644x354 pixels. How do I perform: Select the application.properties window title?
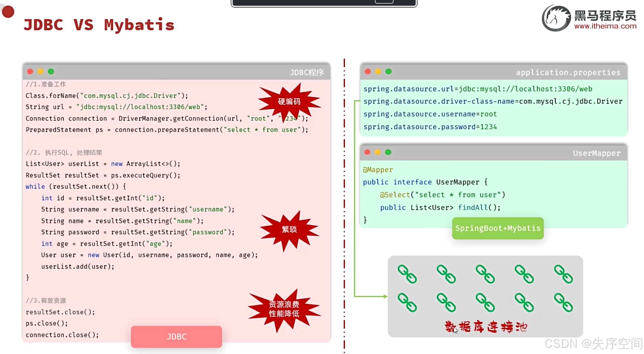pos(568,72)
